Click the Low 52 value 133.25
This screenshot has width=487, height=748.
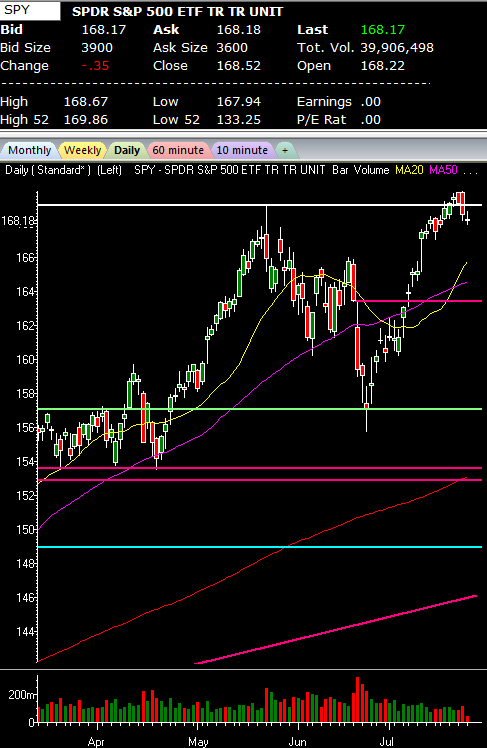239,120
